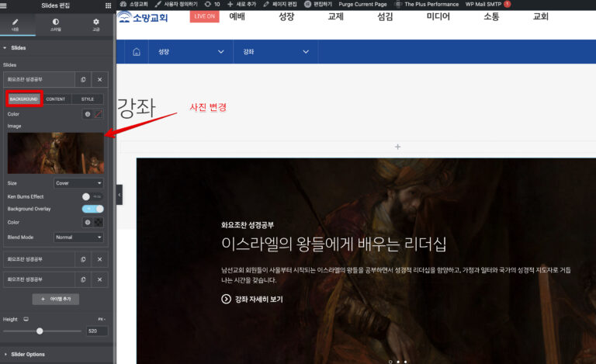Image resolution: width=596 pixels, height=364 pixels.
Task: Click the home icon in blue breadcrumb bar
Action: pos(137,52)
